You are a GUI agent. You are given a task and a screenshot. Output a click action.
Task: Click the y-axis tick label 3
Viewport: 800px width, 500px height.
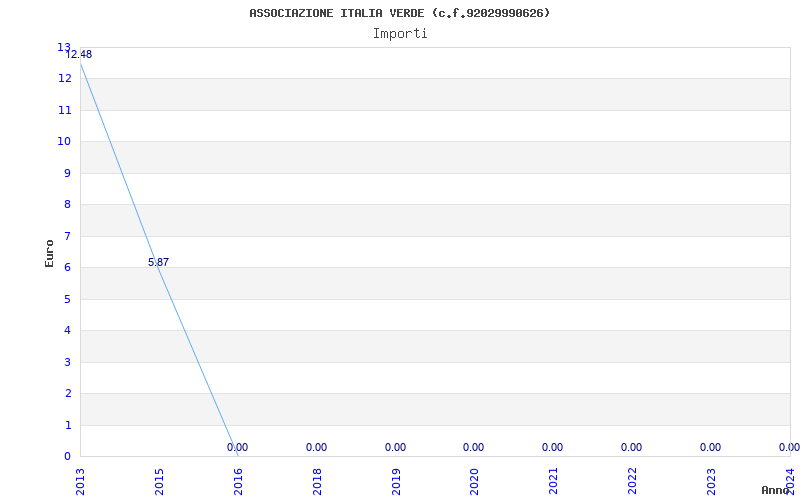[x=67, y=362]
